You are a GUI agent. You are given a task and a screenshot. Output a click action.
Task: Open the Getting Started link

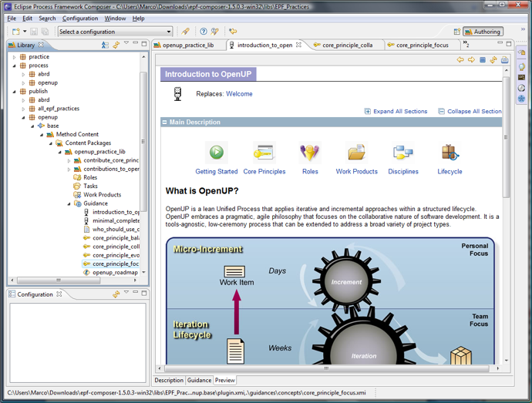(217, 172)
